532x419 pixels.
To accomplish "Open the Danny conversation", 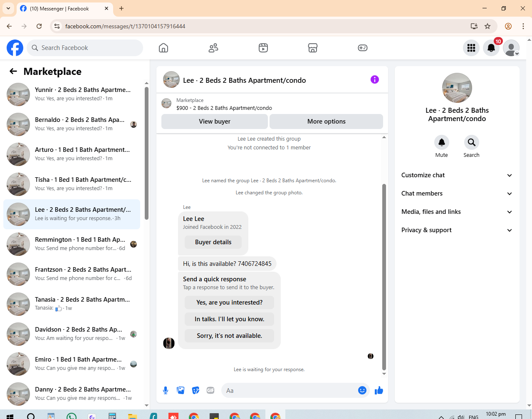I will click(x=72, y=394).
